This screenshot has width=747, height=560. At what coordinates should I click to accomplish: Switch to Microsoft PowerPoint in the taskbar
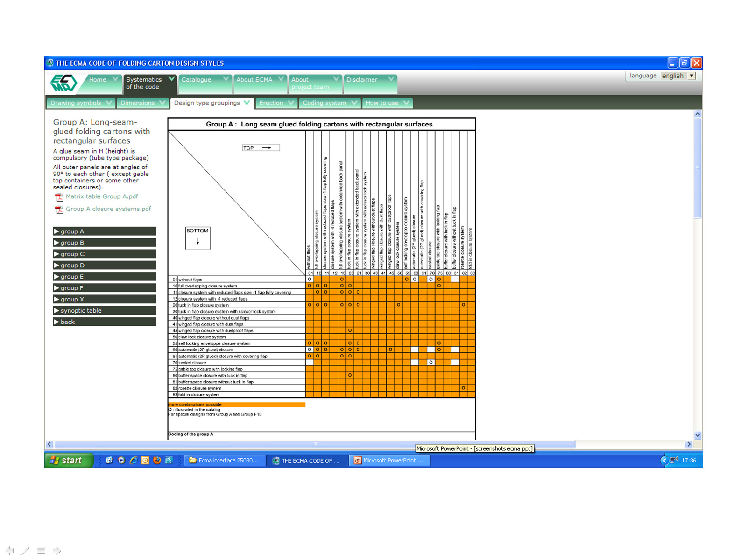389,461
